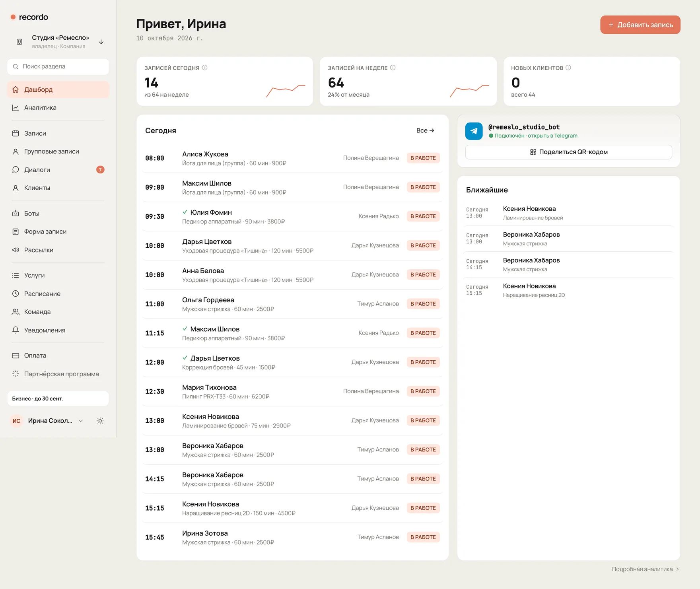Click the Бизнес · до 30 сент. plan badge
The width and height of the screenshot is (700, 589).
click(x=58, y=398)
